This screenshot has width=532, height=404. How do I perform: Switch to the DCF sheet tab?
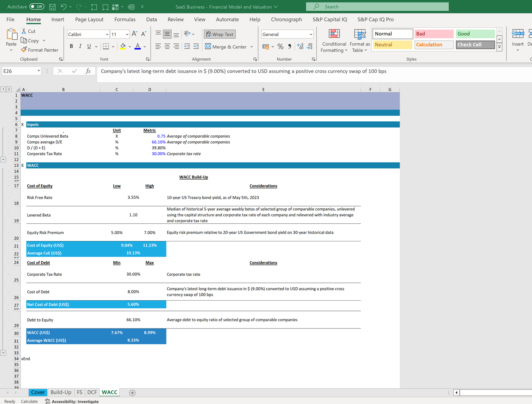pyautogui.click(x=92, y=392)
